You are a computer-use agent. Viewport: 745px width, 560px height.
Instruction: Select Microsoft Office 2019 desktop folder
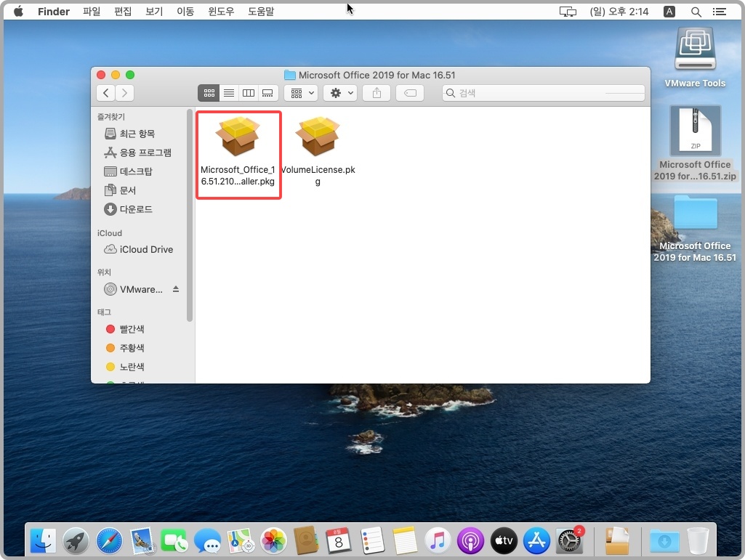coord(695,229)
